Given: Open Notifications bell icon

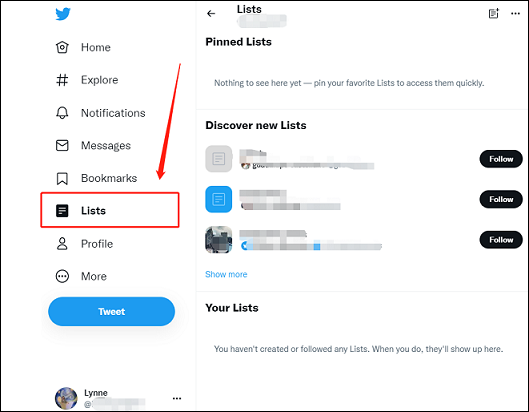Looking at the screenshot, I should tap(62, 113).
